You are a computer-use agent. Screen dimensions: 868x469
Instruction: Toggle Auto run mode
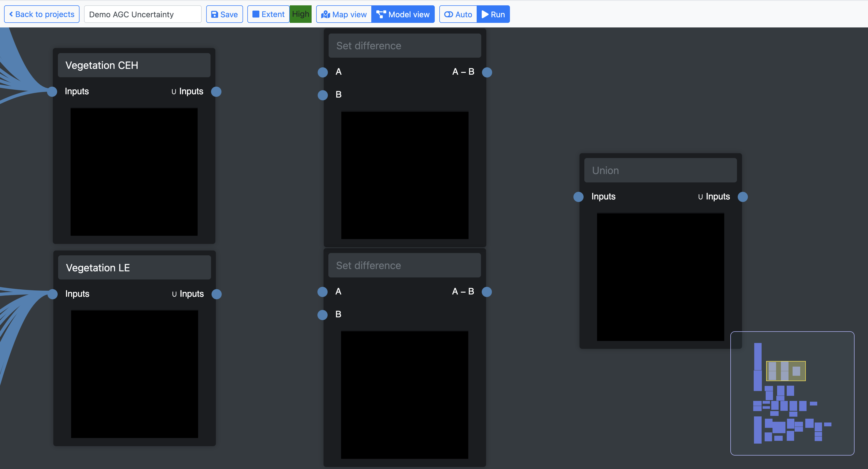(x=458, y=14)
